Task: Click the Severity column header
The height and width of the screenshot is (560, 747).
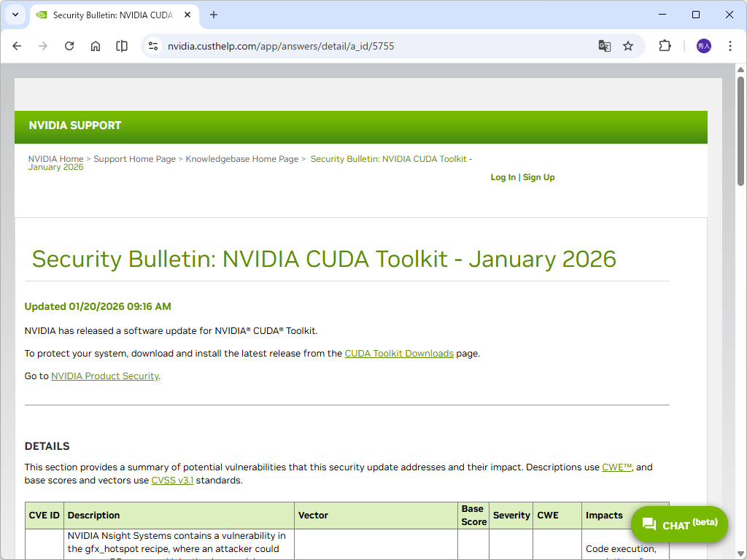Action: point(511,516)
